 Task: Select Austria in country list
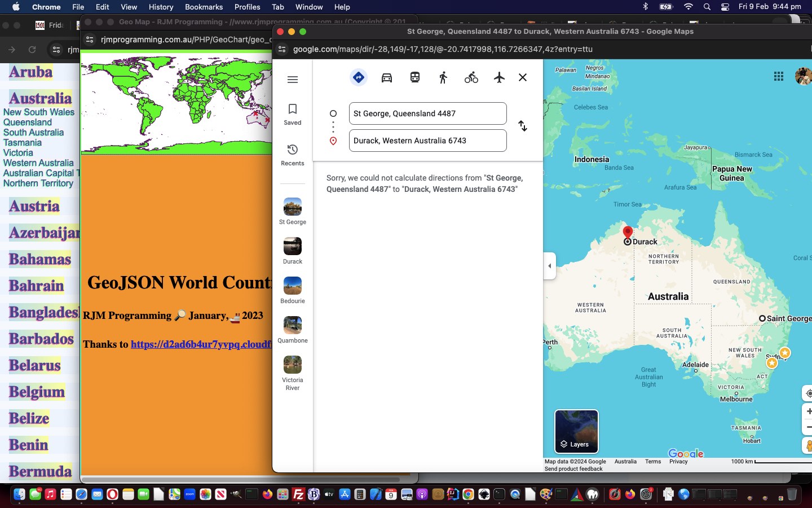34,206
